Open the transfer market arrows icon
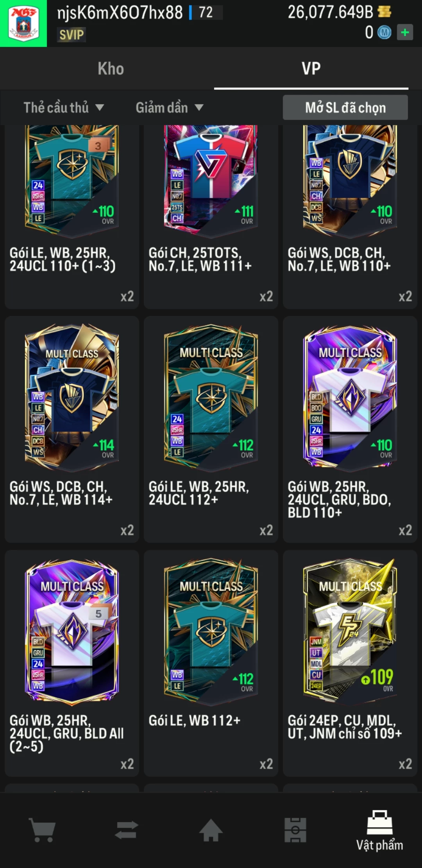422x868 pixels. (127, 830)
